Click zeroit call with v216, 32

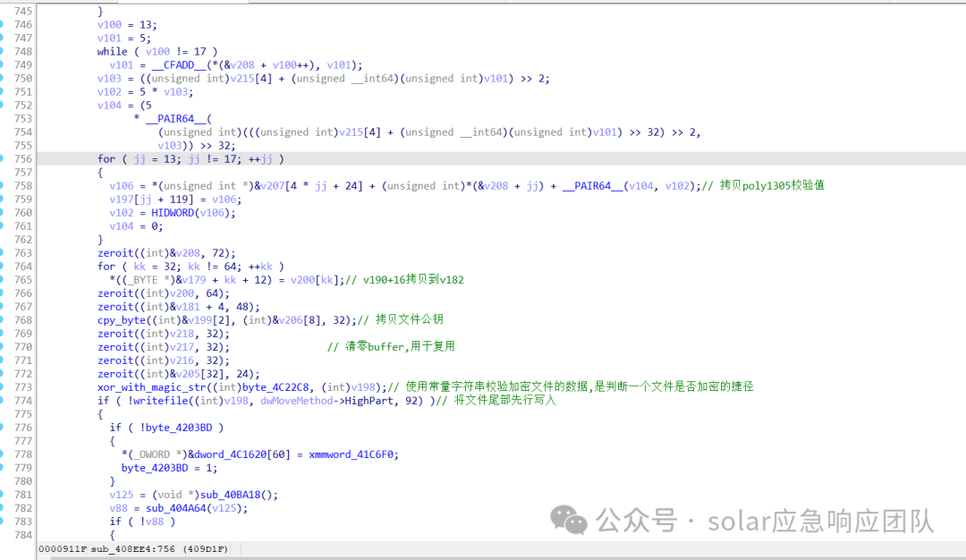pos(164,361)
